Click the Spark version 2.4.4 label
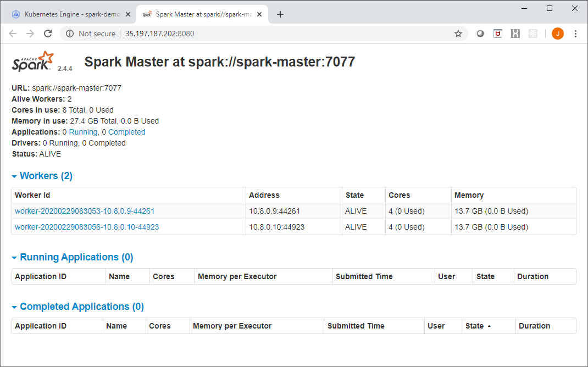This screenshot has height=367, width=588. [65, 69]
